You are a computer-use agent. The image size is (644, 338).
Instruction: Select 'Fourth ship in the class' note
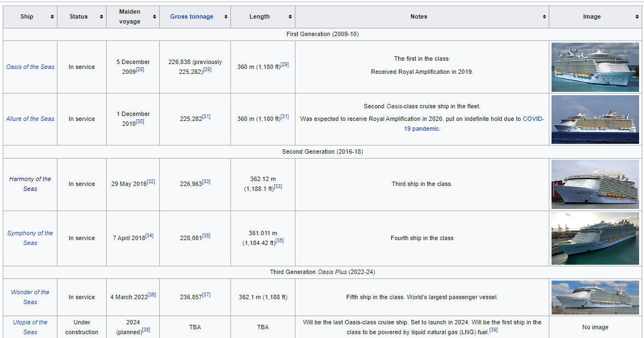click(x=422, y=238)
